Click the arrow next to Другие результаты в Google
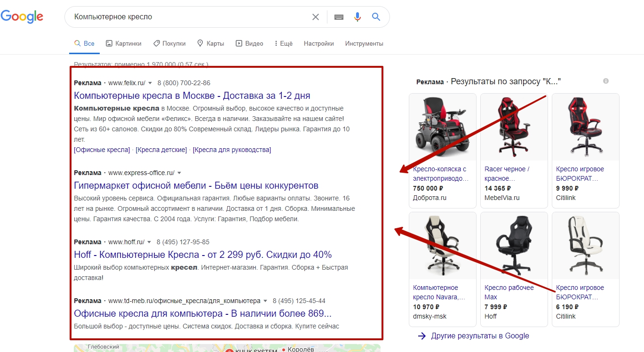Viewport: 644px width, 352px height. (x=422, y=336)
